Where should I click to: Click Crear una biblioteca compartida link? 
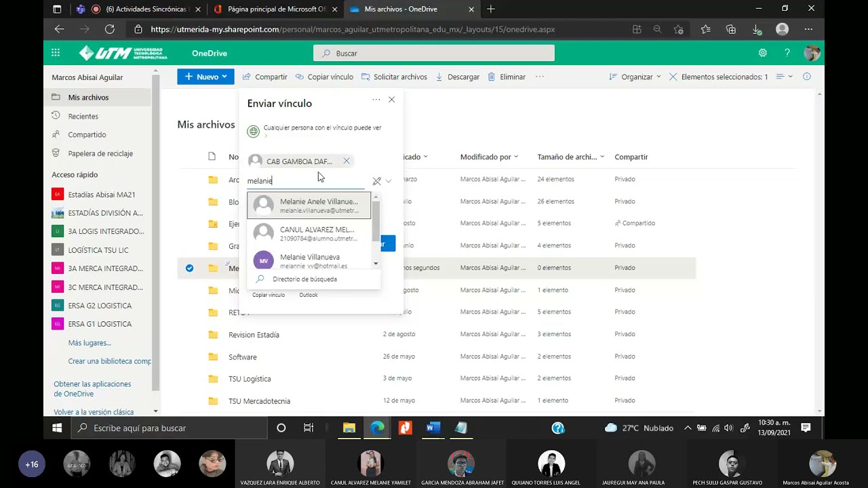click(109, 361)
